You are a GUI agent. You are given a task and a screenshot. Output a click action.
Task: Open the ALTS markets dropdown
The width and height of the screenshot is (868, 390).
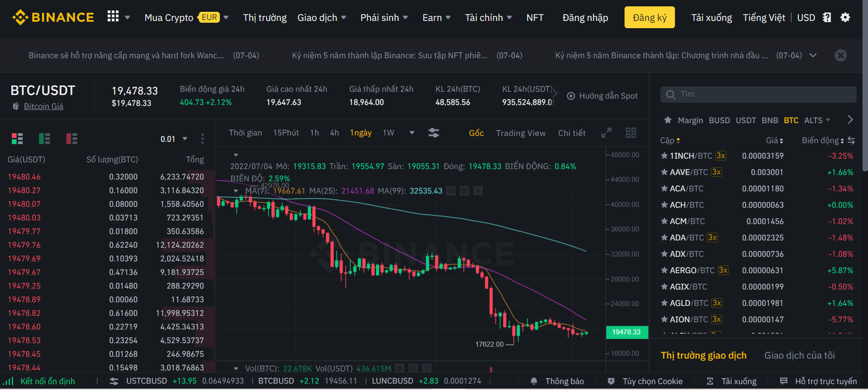coord(817,120)
